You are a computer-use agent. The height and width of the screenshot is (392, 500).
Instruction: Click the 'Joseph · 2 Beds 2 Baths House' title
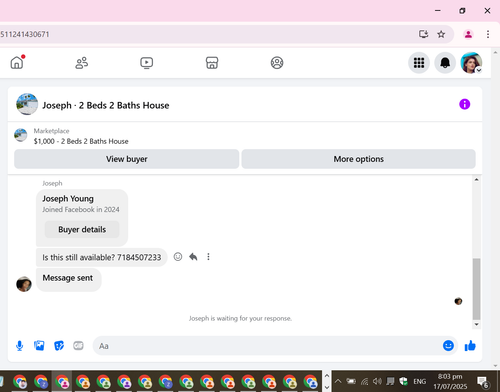tap(106, 105)
